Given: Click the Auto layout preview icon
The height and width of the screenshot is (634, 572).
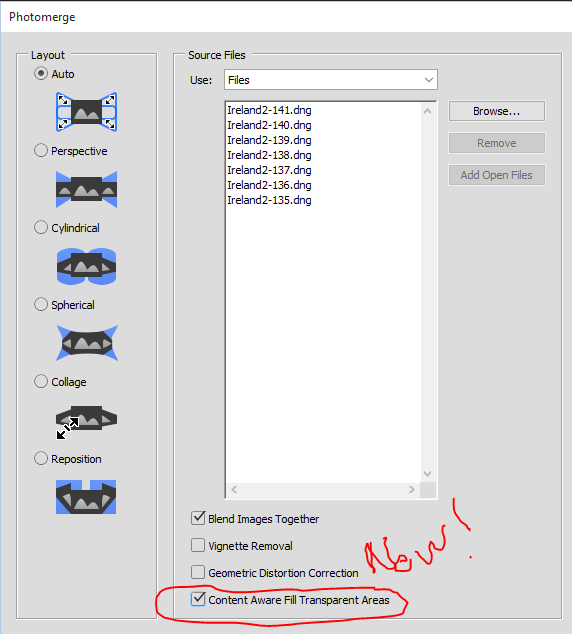Looking at the screenshot, I should (87, 112).
